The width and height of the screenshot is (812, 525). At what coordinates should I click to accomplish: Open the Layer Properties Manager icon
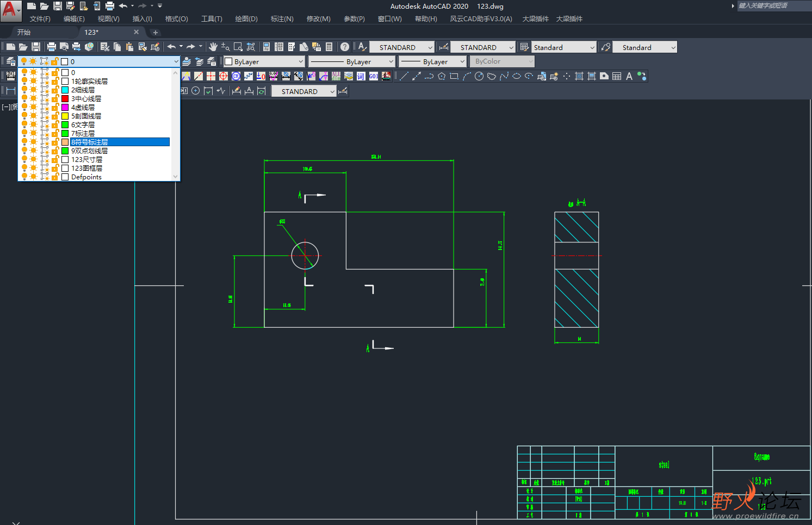point(11,61)
